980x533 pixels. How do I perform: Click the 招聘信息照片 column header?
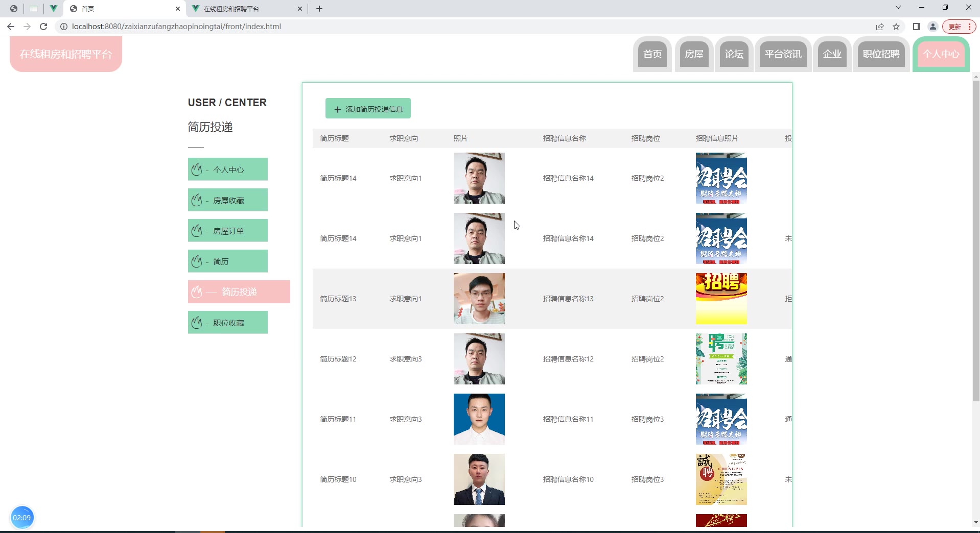coord(717,138)
